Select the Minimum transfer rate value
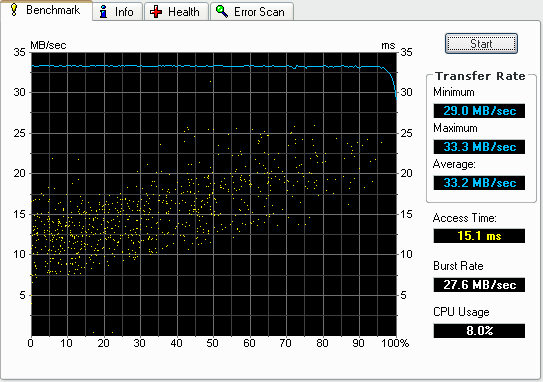The width and height of the screenshot is (543, 382). pyautogui.click(x=479, y=111)
